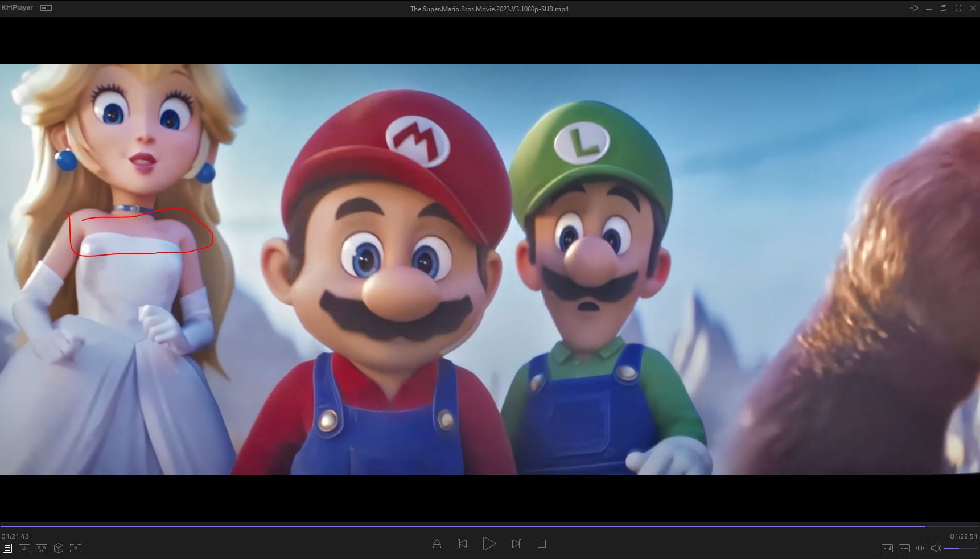Toggle fullscreen from the title bar
This screenshot has height=559, width=980.
[x=958, y=8]
